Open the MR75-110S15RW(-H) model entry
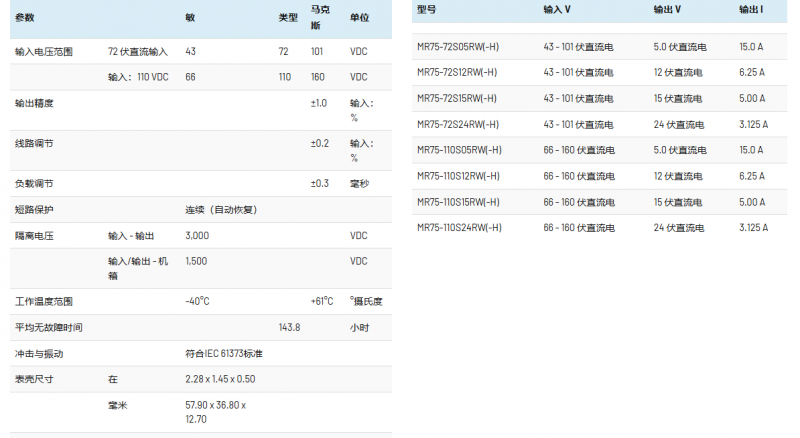800x438 pixels. click(458, 202)
